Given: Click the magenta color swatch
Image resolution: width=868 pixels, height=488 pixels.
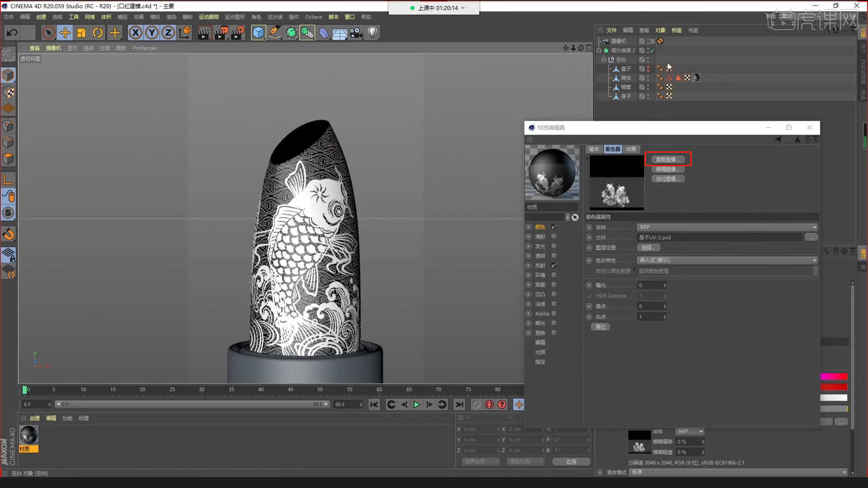Looking at the screenshot, I should point(834,376).
